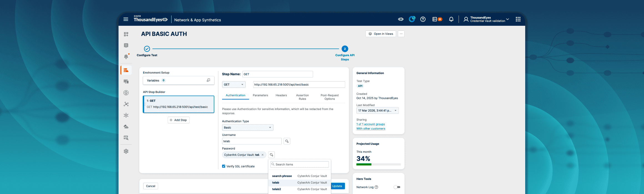Open the asterisk-shaped icon in sidebar

point(126,115)
